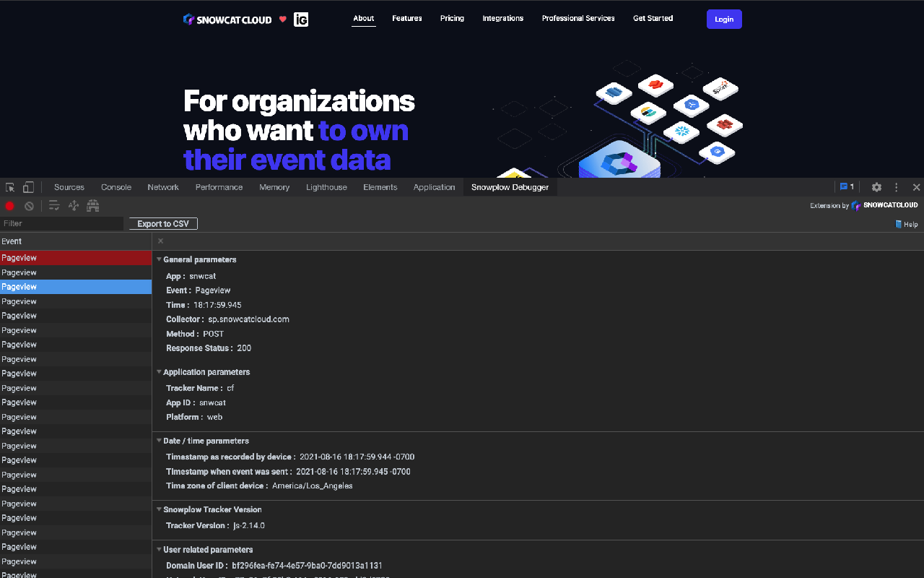Select the highlighted Pageview event
This screenshot has height=578, width=924.
click(x=75, y=286)
